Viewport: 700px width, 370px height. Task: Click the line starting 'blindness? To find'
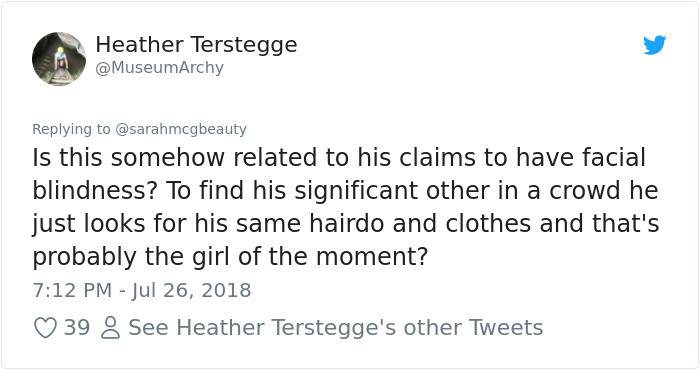[345, 191]
